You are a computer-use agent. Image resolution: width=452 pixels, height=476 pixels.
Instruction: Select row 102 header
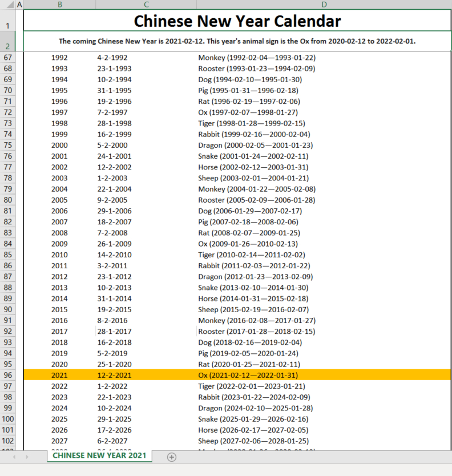[7, 441]
